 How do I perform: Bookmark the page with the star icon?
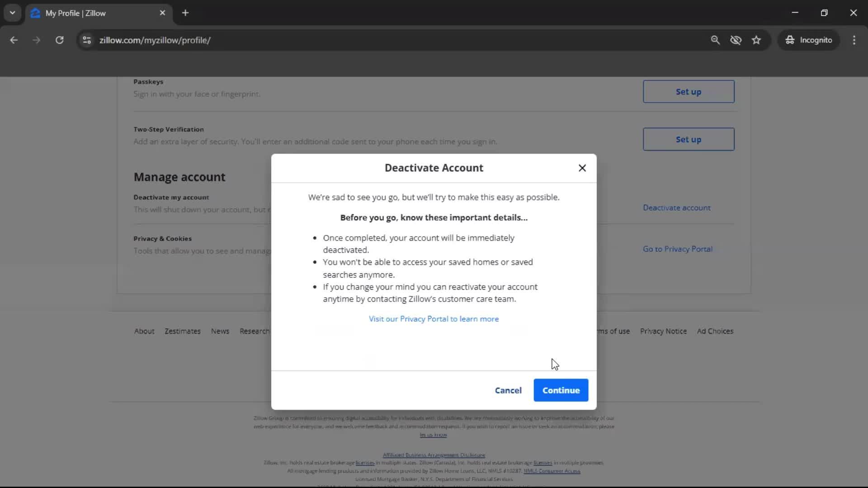(x=756, y=40)
